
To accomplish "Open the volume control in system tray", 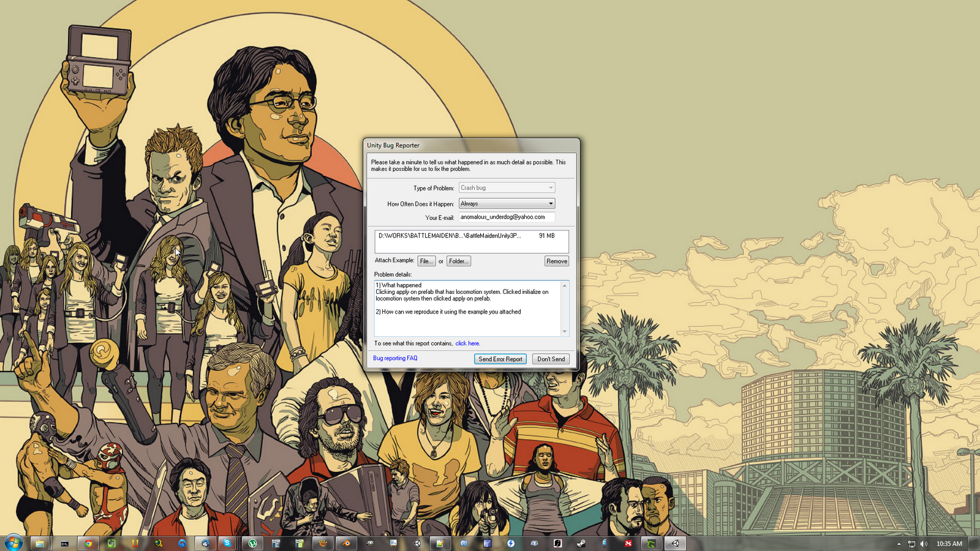I will (924, 544).
